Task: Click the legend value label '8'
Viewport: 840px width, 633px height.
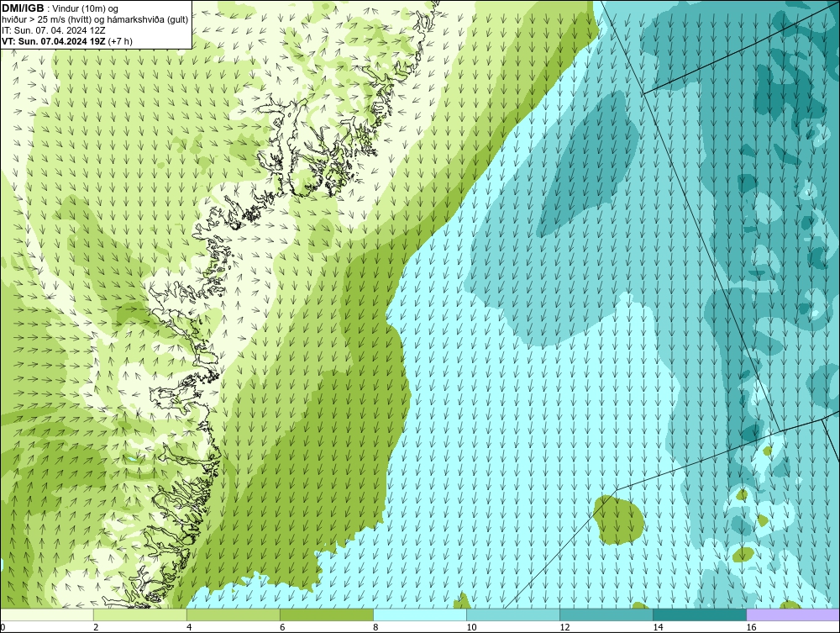Action: (x=375, y=627)
